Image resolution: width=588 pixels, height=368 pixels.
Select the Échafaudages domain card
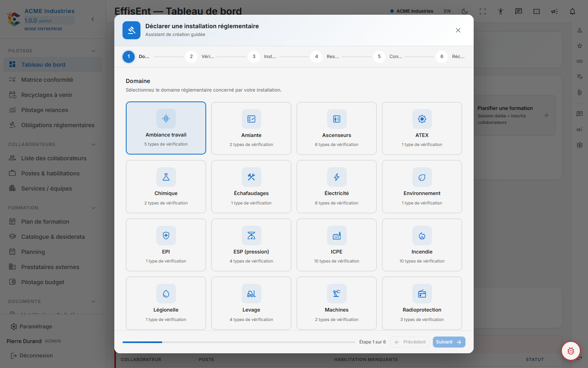tap(251, 186)
